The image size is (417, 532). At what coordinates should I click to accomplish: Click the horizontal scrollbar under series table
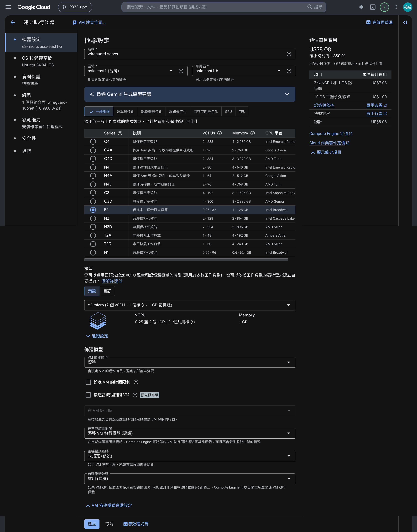tap(186, 260)
